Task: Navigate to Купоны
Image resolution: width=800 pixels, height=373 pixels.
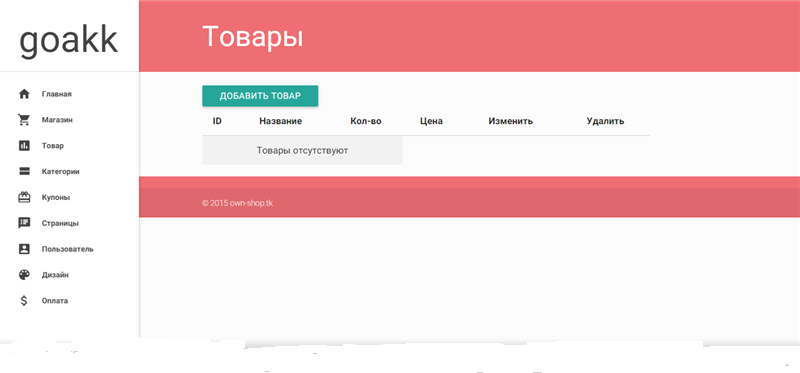Action: point(56,197)
